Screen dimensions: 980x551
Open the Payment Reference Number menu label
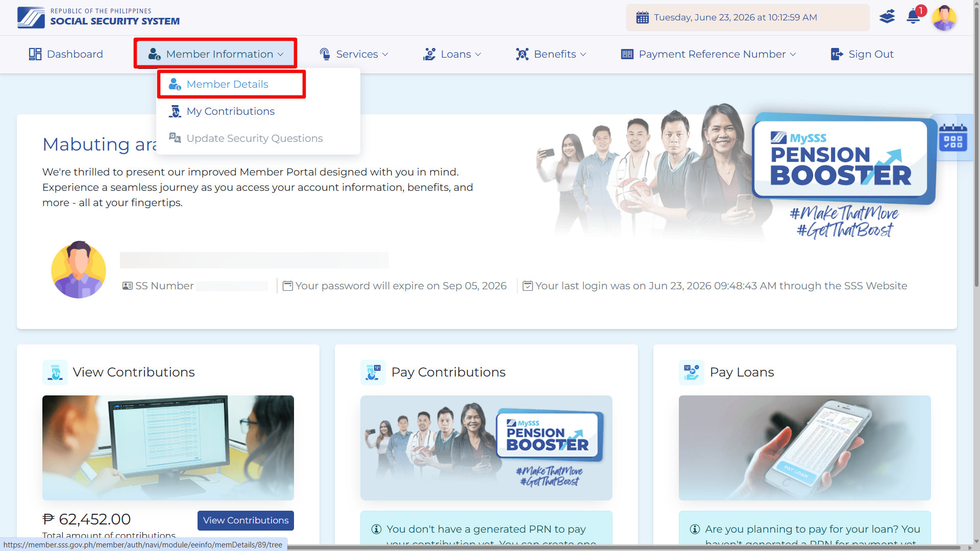(712, 54)
